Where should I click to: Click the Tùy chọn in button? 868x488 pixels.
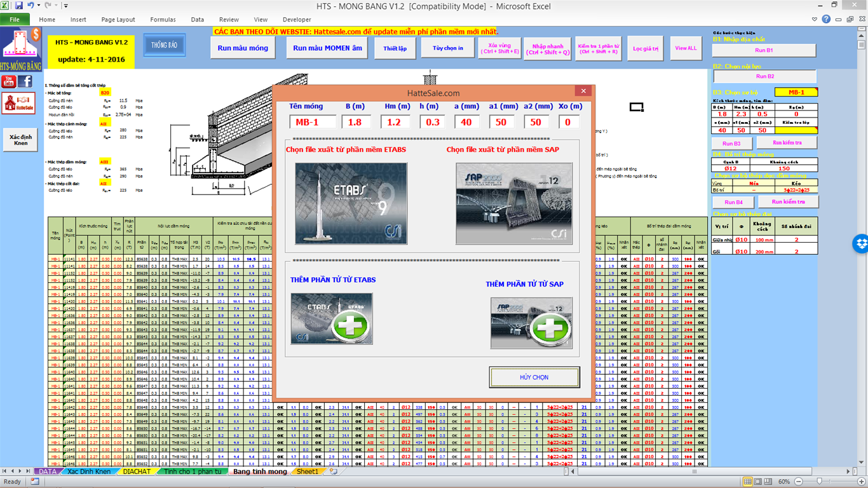[447, 48]
